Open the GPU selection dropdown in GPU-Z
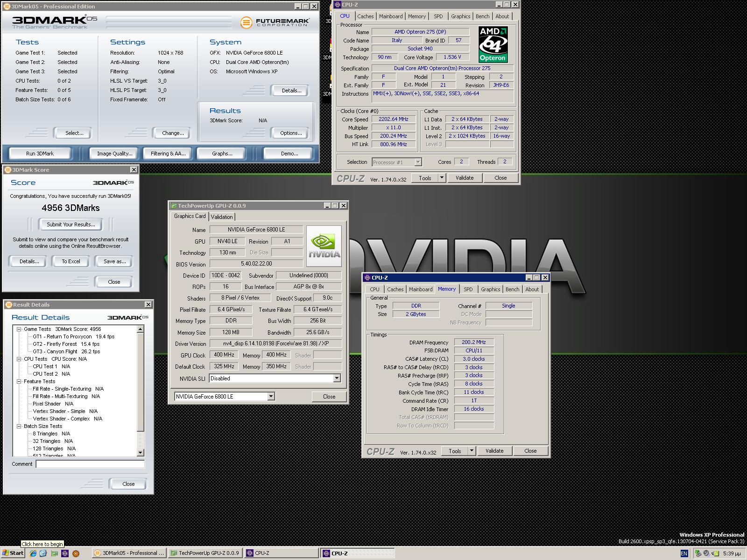The width and height of the screenshot is (747, 560). click(271, 397)
